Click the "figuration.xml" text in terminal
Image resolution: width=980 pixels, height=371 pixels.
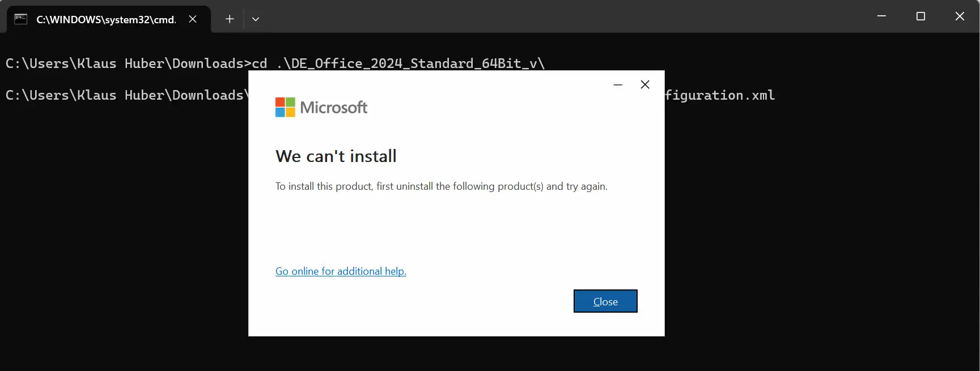tap(720, 95)
